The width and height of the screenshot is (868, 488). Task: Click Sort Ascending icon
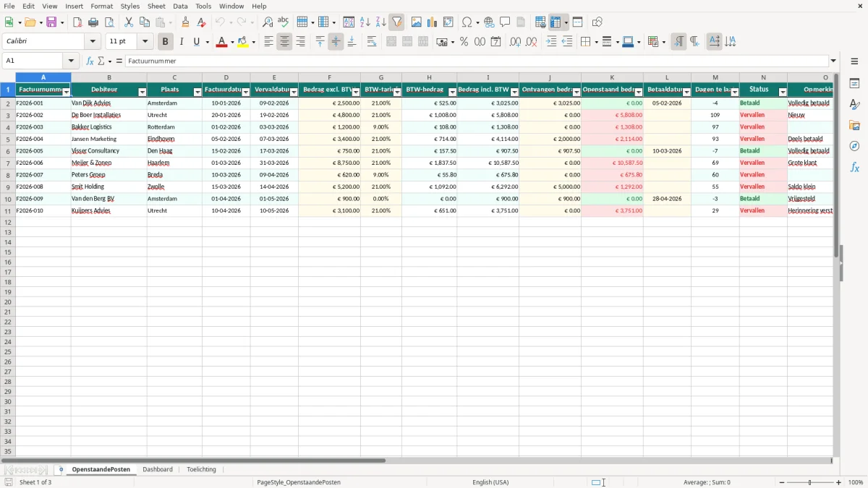pyautogui.click(x=365, y=22)
